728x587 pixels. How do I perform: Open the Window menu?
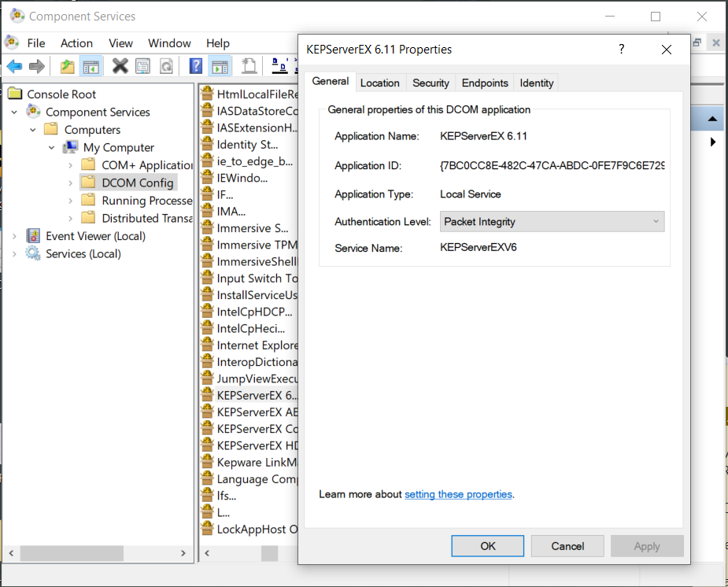(169, 43)
